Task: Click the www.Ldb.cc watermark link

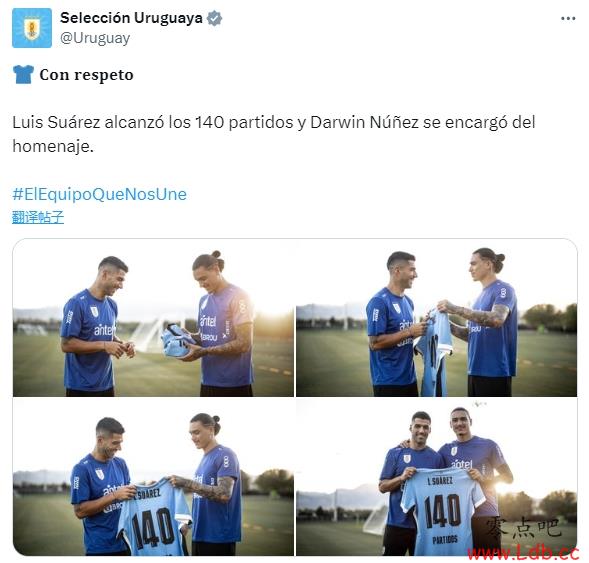Action: tap(523, 553)
